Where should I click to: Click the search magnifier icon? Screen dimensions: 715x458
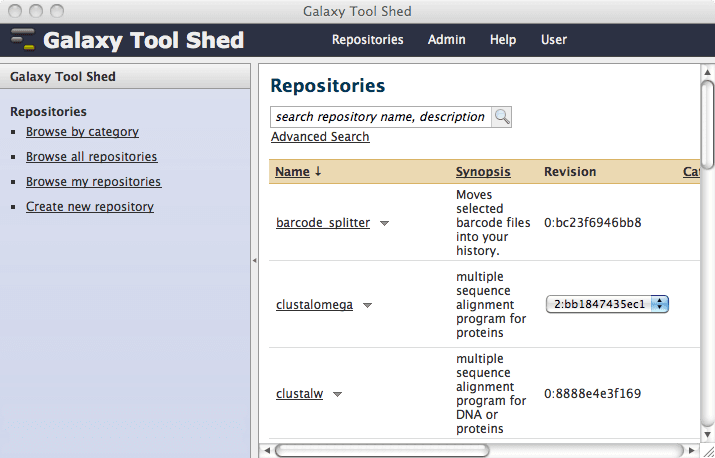coord(501,117)
